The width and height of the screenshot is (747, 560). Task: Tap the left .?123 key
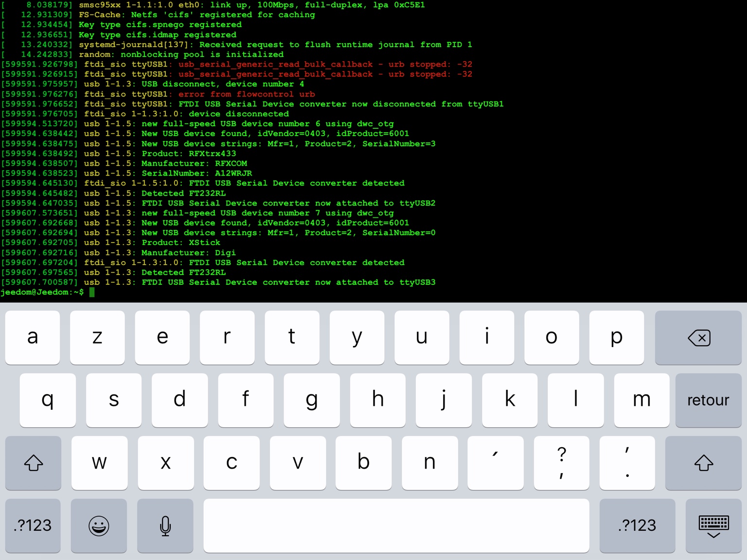[33, 525]
